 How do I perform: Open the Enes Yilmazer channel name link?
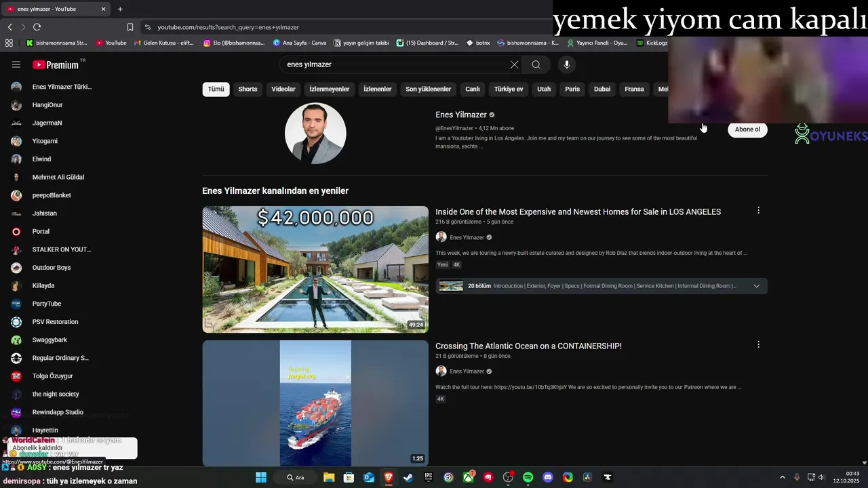pos(461,115)
